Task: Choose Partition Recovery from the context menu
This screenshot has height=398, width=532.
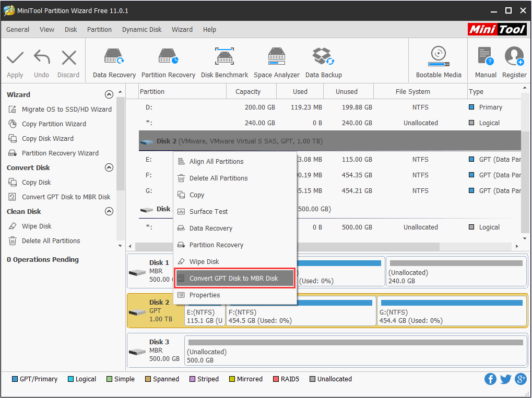Action: (235, 245)
